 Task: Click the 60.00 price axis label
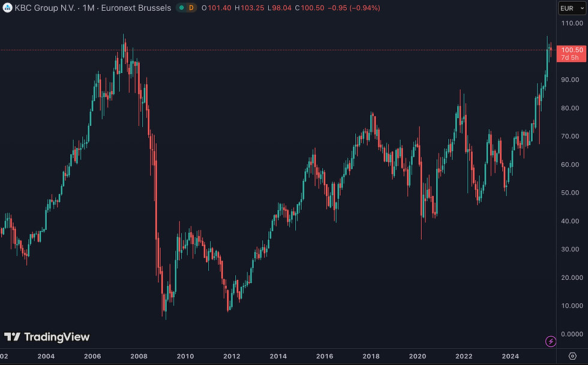[570, 164]
